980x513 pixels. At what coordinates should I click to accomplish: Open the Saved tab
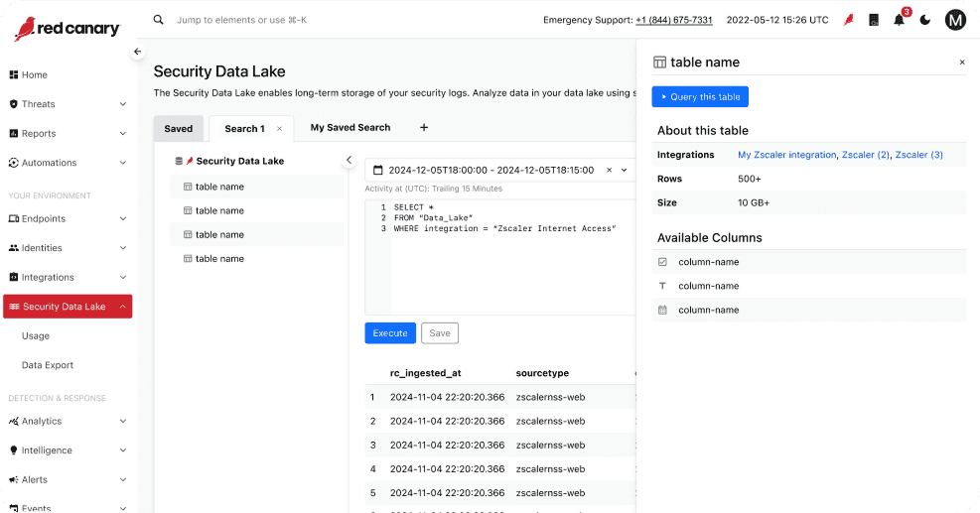178,129
